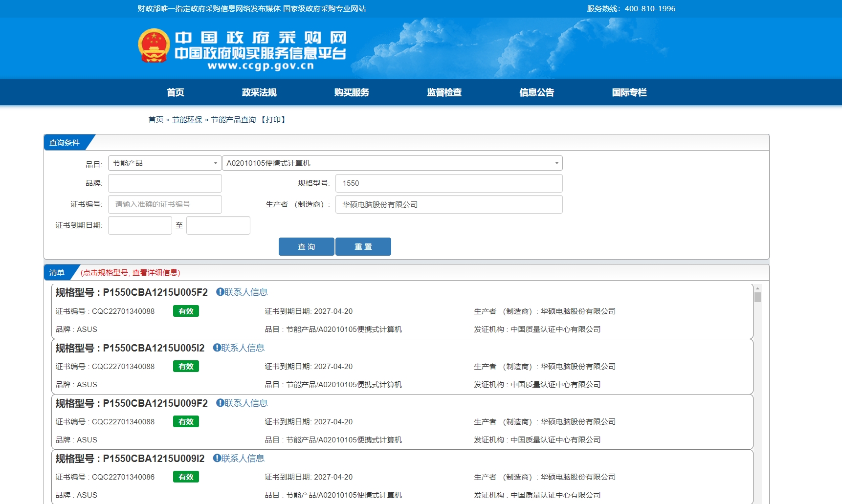Click 有效 badge in P1550CBA1215U009I2 row
The height and width of the screenshot is (504, 842).
(x=186, y=477)
